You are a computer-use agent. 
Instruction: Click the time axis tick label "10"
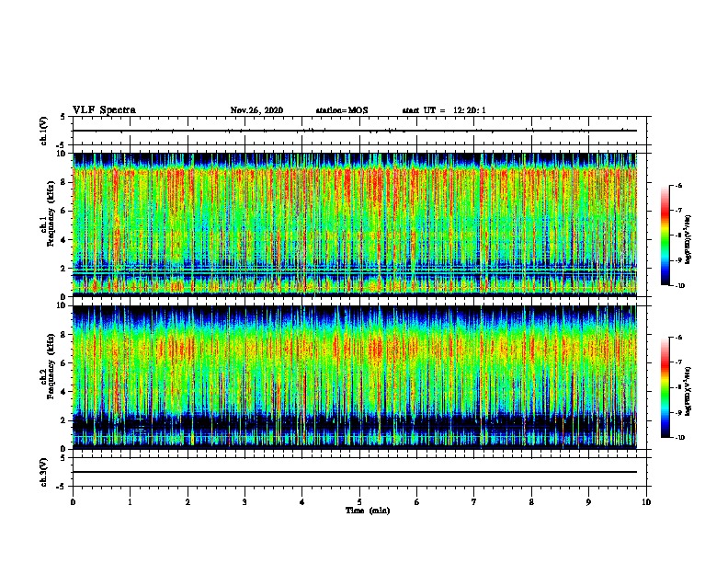coord(646,502)
